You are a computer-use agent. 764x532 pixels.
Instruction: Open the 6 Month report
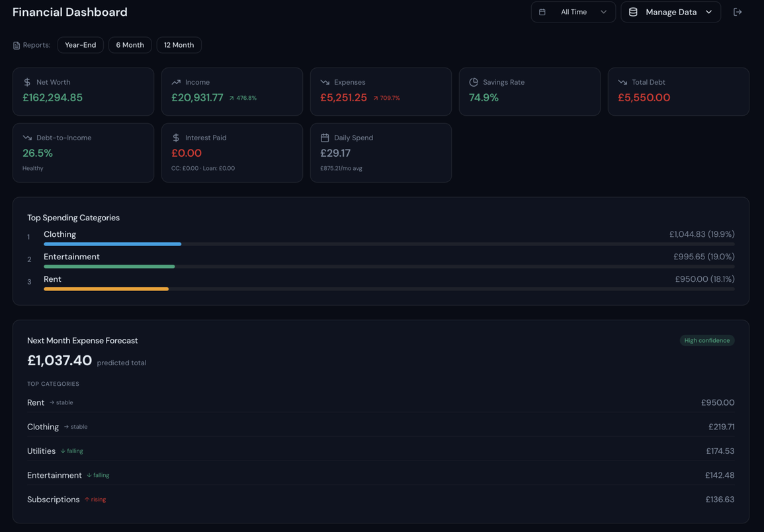coord(130,45)
